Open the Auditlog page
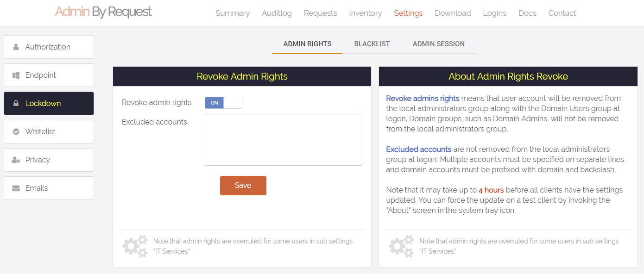Viewport: 644px width, 274px height. (x=277, y=13)
